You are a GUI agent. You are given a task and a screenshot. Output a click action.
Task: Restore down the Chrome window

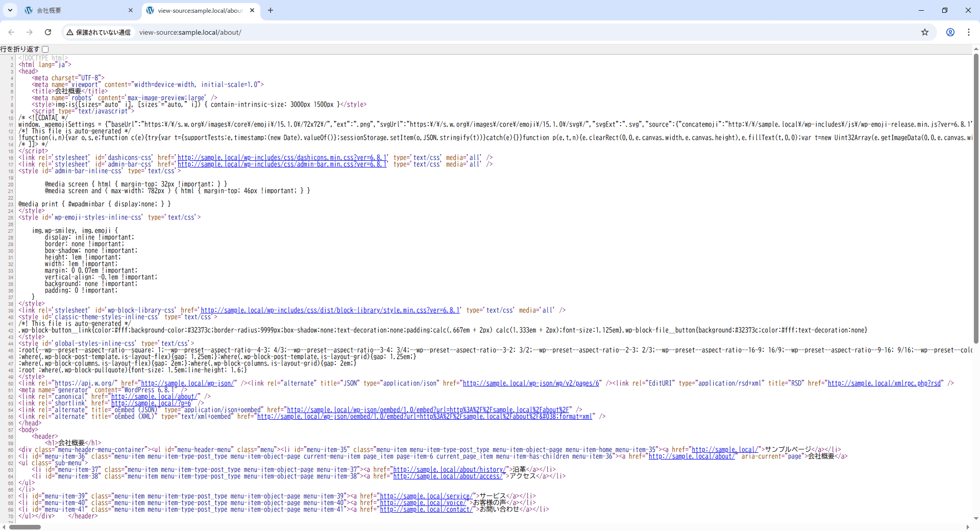tap(945, 10)
